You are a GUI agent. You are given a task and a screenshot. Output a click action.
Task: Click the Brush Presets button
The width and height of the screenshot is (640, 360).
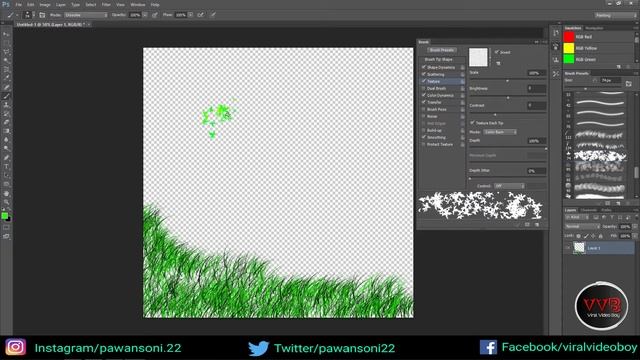tap(442, 50)
